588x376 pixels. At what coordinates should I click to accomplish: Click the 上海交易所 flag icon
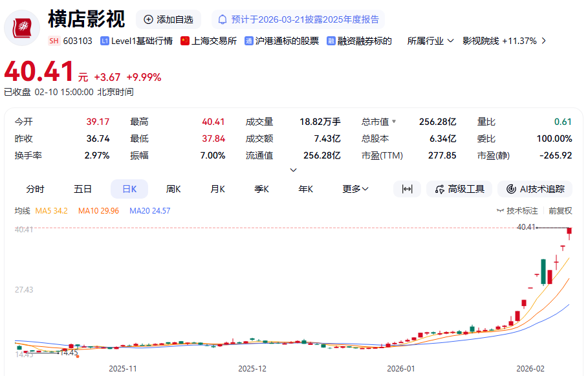pyautogui.click(x=185, y=41)
